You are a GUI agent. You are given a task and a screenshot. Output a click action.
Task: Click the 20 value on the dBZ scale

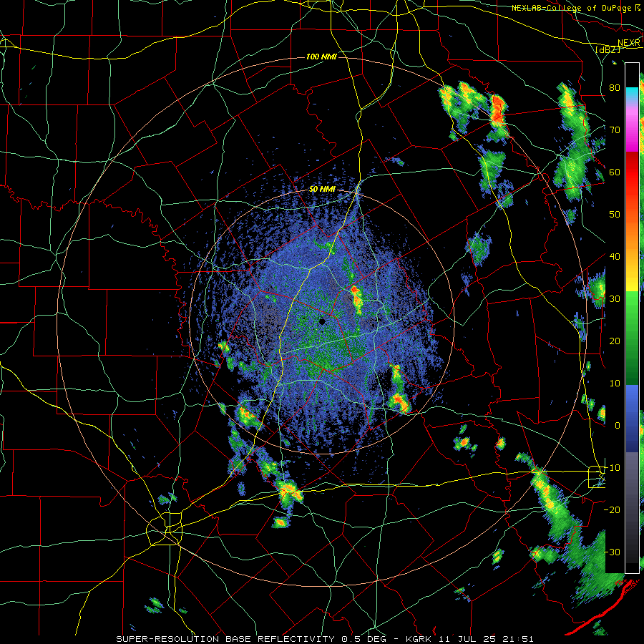pos(615,341)
